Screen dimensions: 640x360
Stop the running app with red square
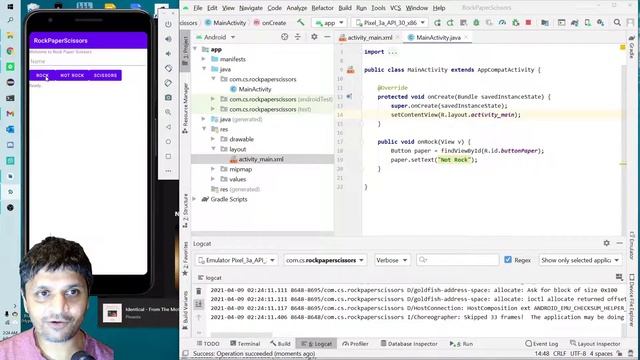(x=529, y=23)
